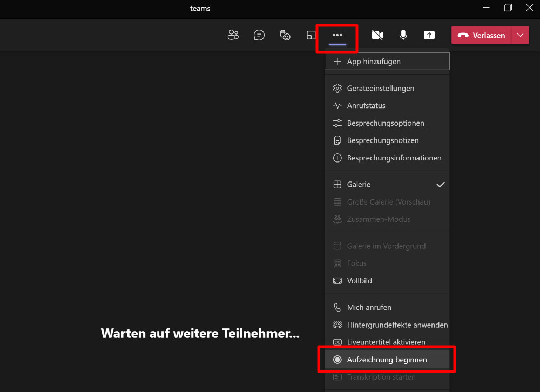Click the record circle icon
The width and height of the screenshot is (540, 392).
click(x=337, y=360)
